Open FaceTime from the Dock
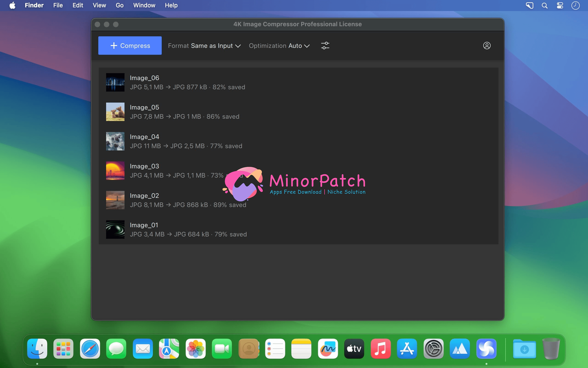The height and width of the screenshot is (368, 588). click(x=222, y=349)
